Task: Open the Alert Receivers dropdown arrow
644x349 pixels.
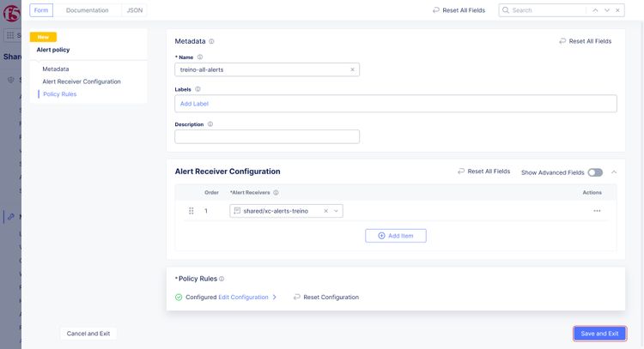Action: pos(337,211)
